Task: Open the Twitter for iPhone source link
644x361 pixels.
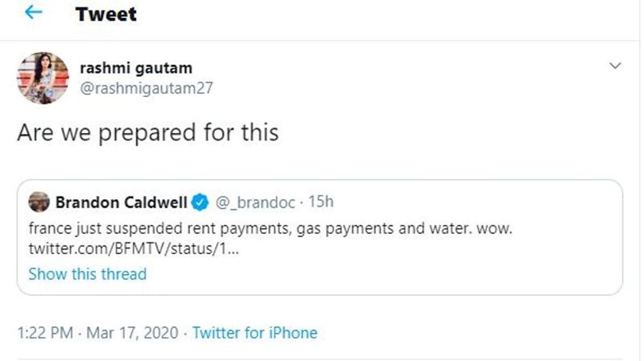Action: pos(255,333)
